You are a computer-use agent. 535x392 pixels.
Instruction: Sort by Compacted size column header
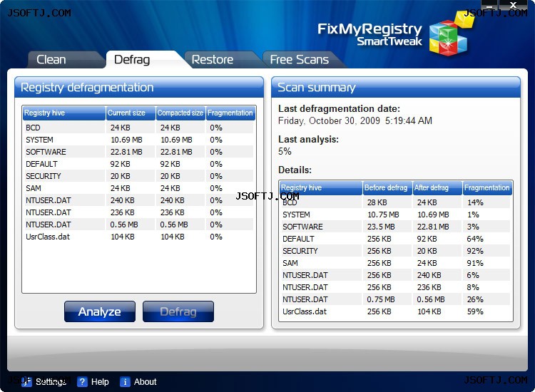(x=180, y=113)
